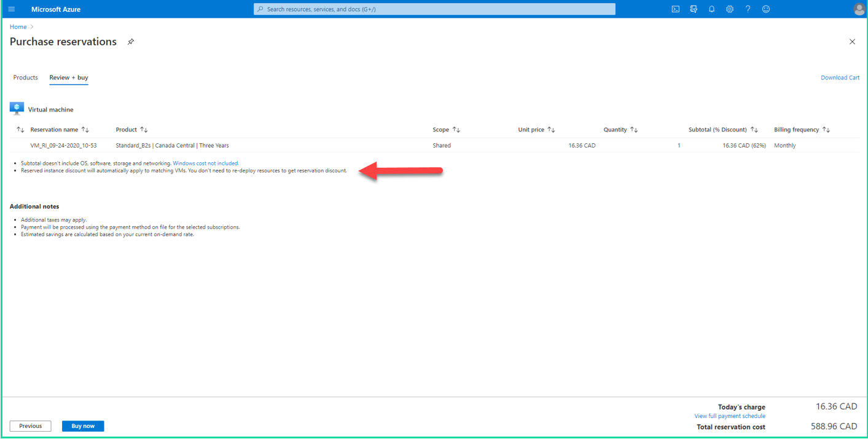Sort by Subtotal (% Discount) column

(723, 130)
